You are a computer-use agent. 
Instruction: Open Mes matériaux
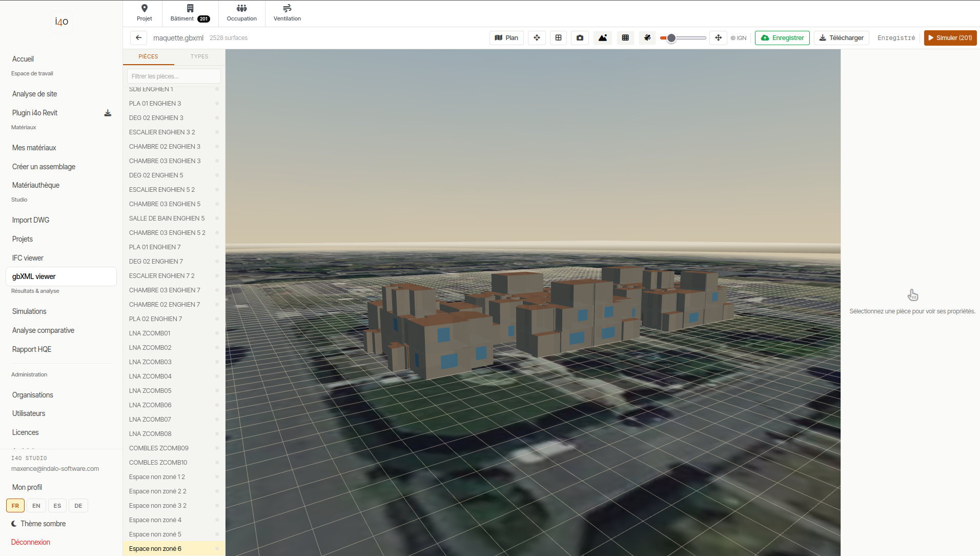[x=34, y=148]
